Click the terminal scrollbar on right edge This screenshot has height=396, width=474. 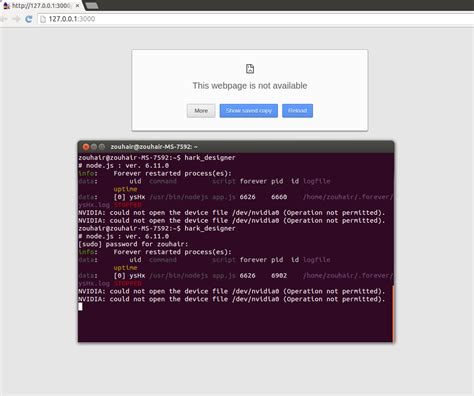point(393,313)
